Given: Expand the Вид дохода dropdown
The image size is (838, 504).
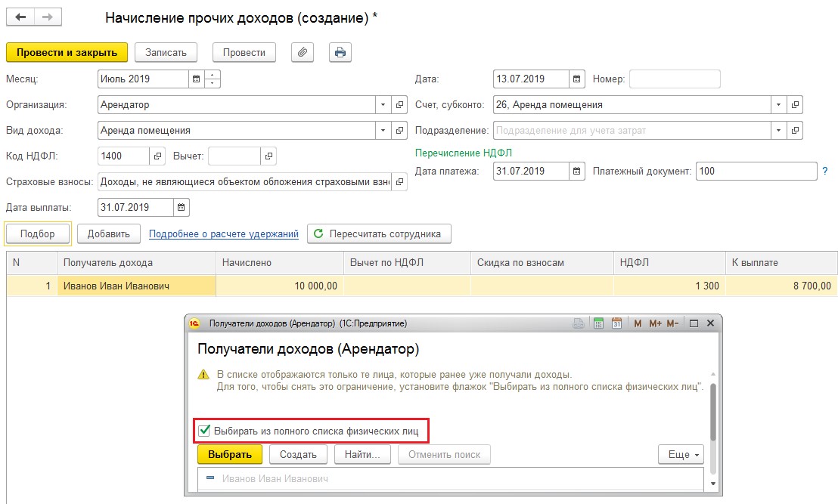Looking at the screenshot, I should coord(383,131).
